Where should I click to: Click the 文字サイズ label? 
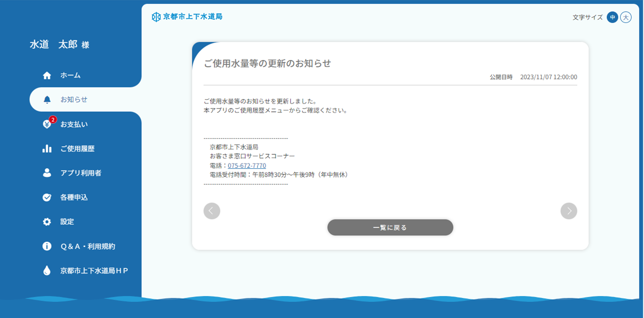587,17
